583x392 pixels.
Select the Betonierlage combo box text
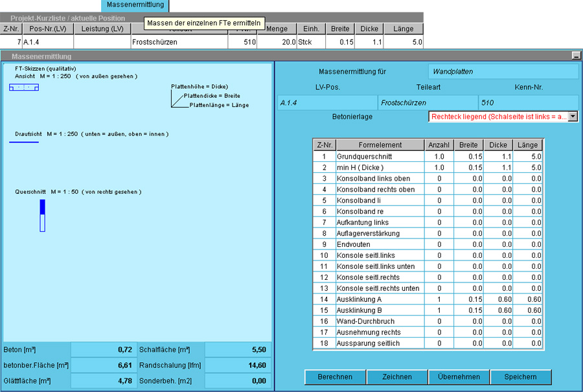499,117
